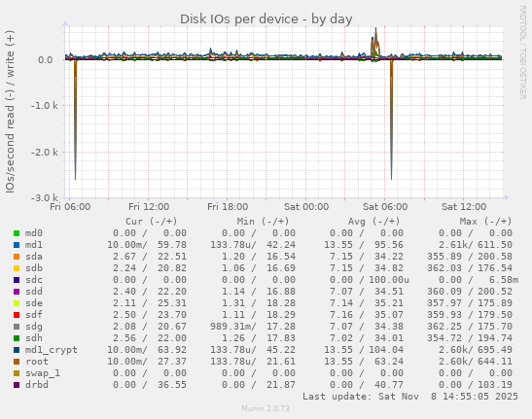Click the 'Sat 12:00' x-axis label

point(464,207)
